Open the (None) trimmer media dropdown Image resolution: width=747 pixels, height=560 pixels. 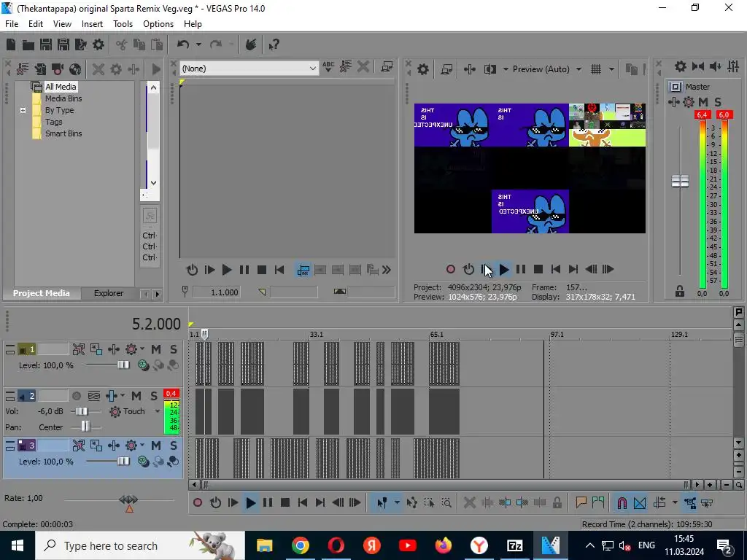[249, 69]
